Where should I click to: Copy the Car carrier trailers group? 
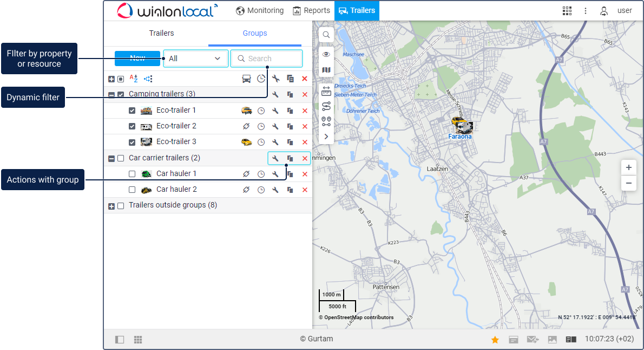pos(290,158)
